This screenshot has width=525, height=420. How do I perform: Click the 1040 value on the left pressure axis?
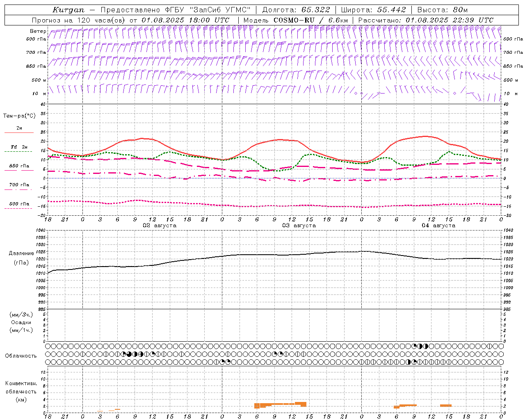click(40, 231)
